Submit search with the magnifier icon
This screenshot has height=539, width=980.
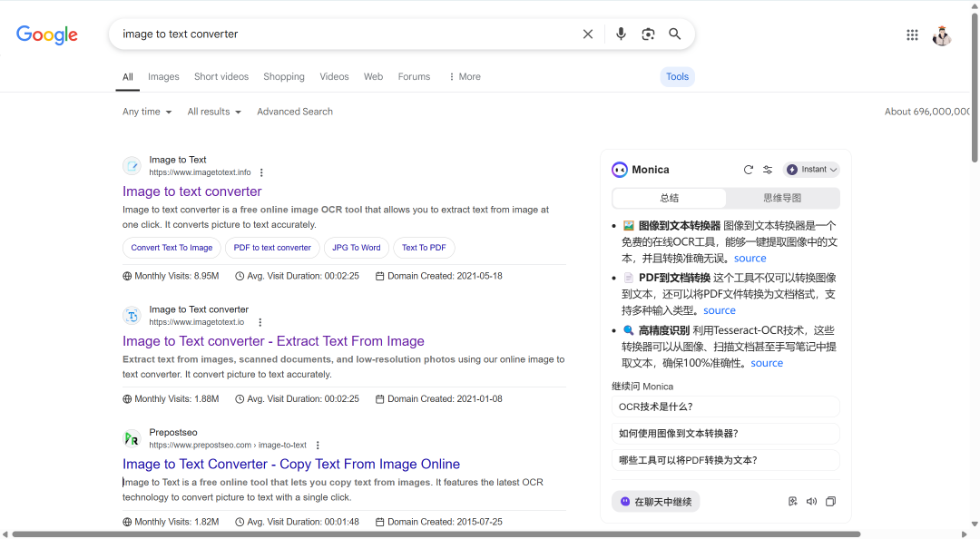pyautogui.click(x=674, y=34)
